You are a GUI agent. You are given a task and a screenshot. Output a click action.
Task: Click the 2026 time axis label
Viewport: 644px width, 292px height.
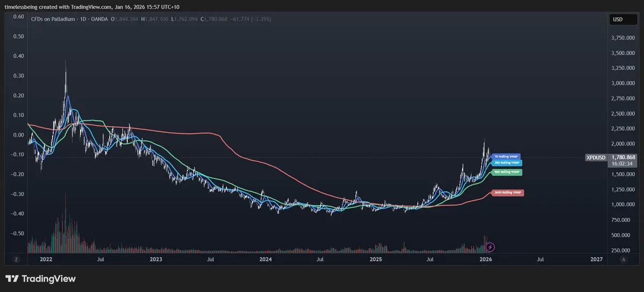point(486,259)
